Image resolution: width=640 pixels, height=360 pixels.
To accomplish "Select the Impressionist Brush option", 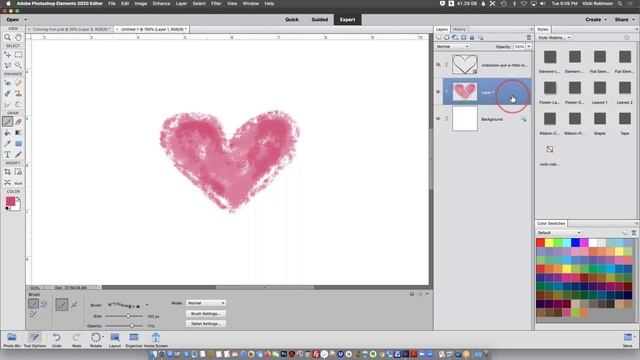I will [x=44, y=304].
